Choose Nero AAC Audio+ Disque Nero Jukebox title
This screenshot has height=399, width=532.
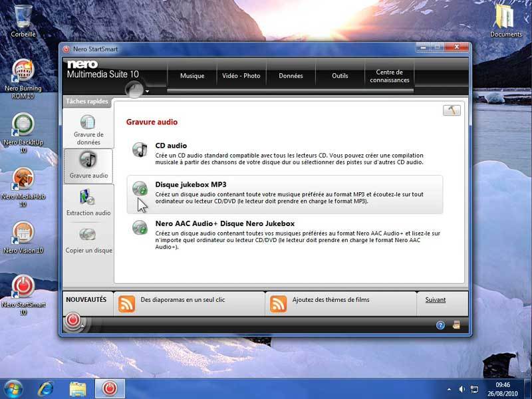click(225, 223)
